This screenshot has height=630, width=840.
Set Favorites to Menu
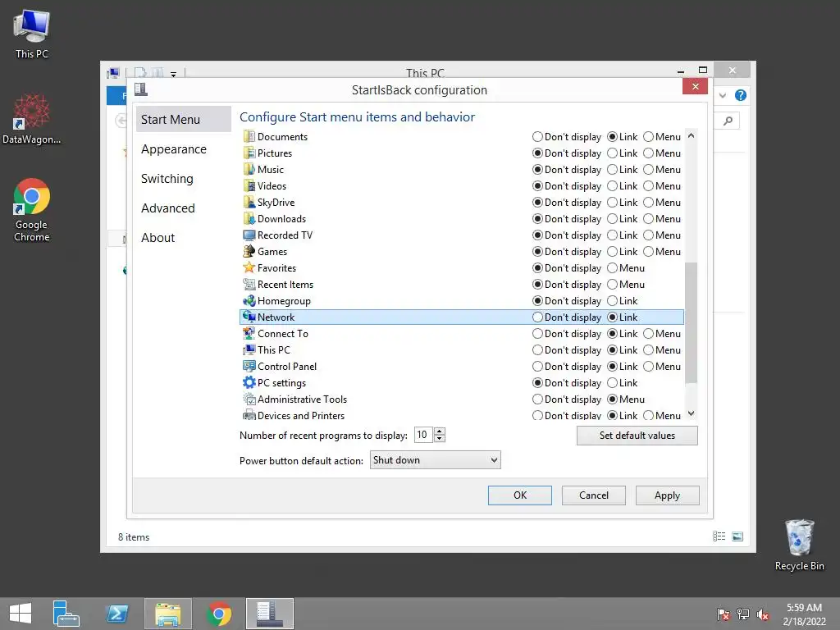point(612,268)
